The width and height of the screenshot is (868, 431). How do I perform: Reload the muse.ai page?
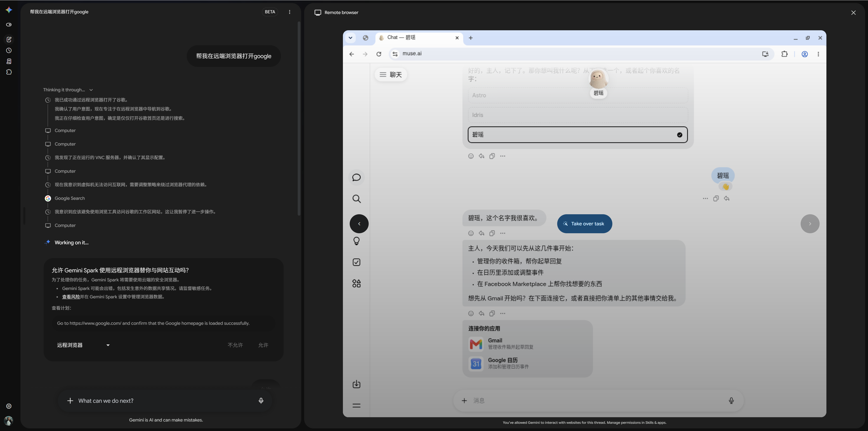pyautogui.click(x=379, y=54)
